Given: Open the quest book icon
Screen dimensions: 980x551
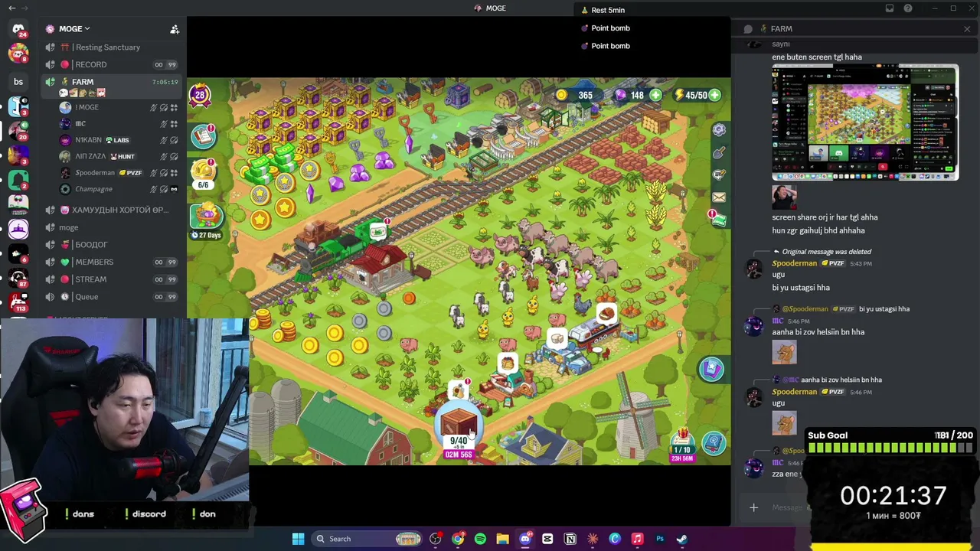Looking at the screenshot, I should [x=204, y=137].
